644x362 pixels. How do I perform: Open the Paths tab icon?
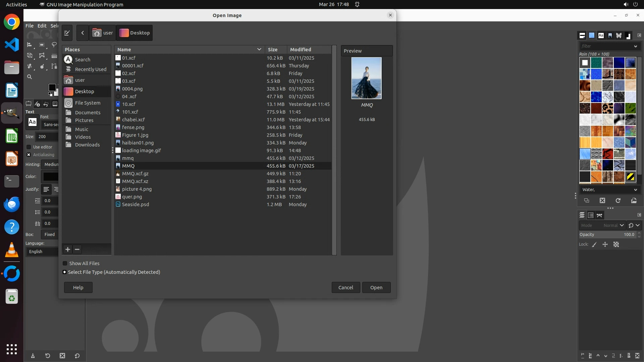tap(599, 215)
